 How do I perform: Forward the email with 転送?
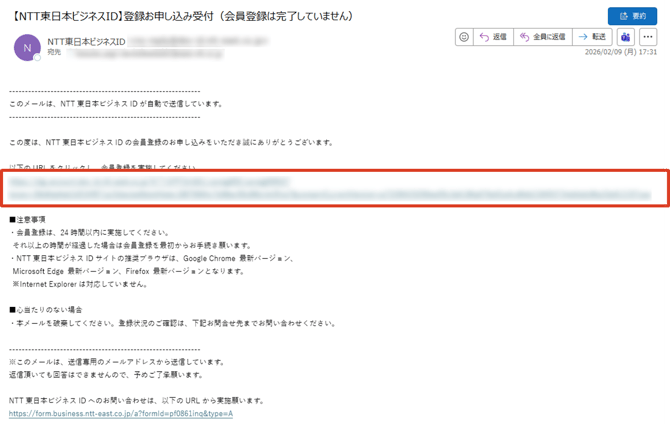point(595,37)
